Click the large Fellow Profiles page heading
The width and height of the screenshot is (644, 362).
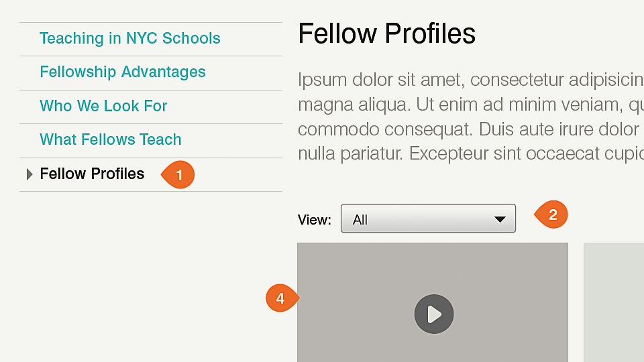pyautogui.click(x=386, y=34)
